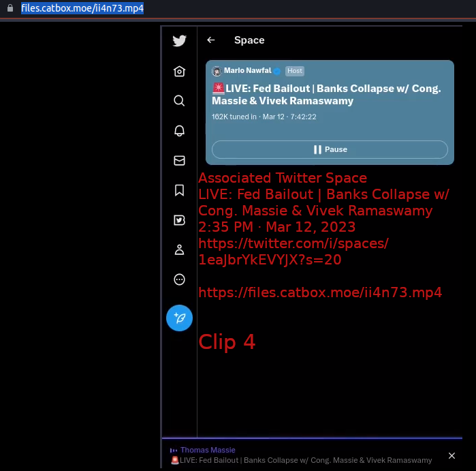This screenshot has height=471, width=476.
Task: Click the Mario Nawfal host name
Action: pyautogui.click(x=247, y=70)
